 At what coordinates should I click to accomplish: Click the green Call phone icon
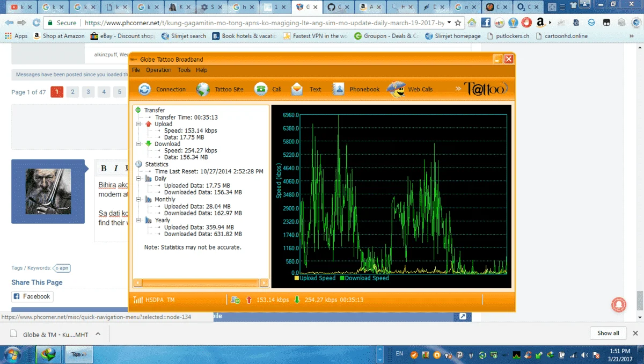pos(261,89)
